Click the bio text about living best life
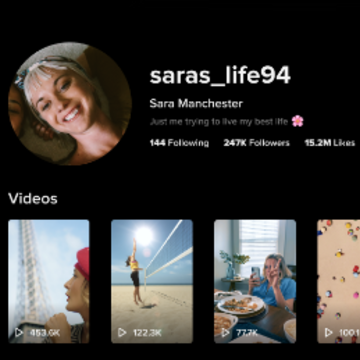This screenshot has height=360, width=360. 219,122
